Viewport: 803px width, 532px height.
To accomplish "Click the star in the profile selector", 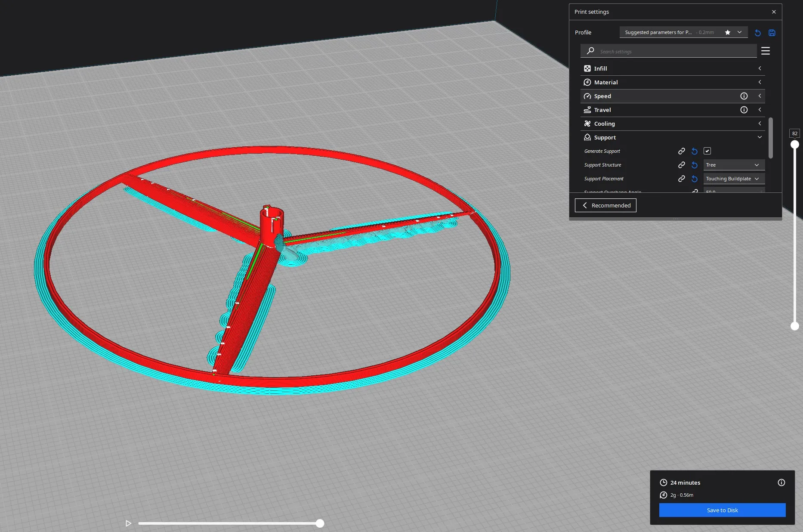I will point(728,32).
